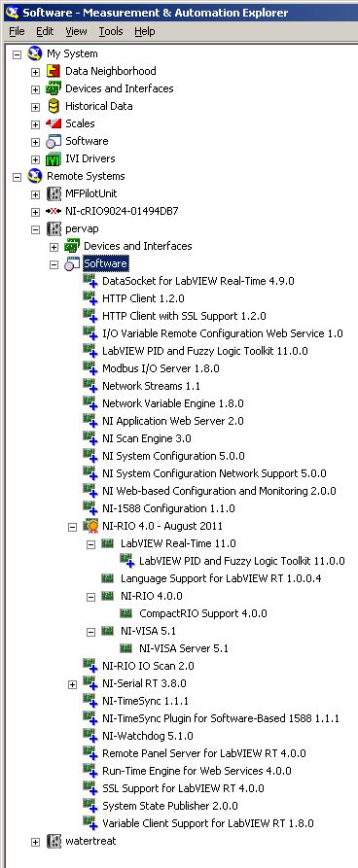Select Network Streams 1.1
358x868 pixels.
(x=152, y=386)
